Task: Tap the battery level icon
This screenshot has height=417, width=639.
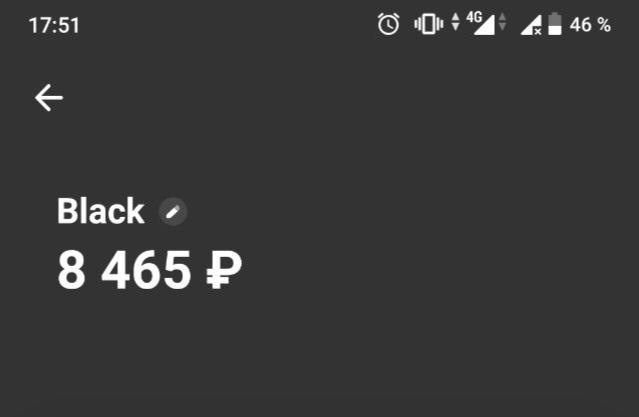Action: point(555,24)
